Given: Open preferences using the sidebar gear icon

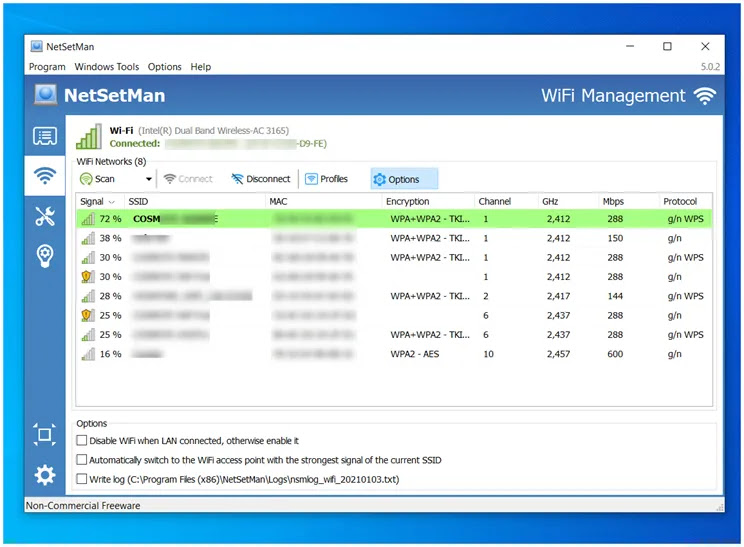Looking at the screenshot, I should tap(45, 475).
